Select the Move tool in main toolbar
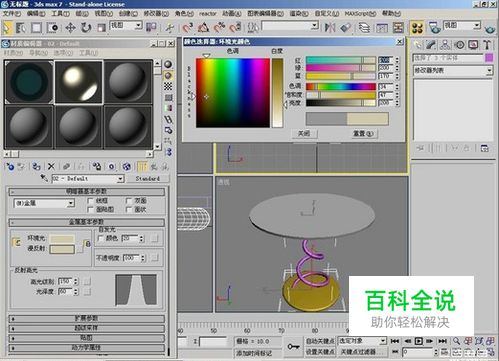 (70, 27)
